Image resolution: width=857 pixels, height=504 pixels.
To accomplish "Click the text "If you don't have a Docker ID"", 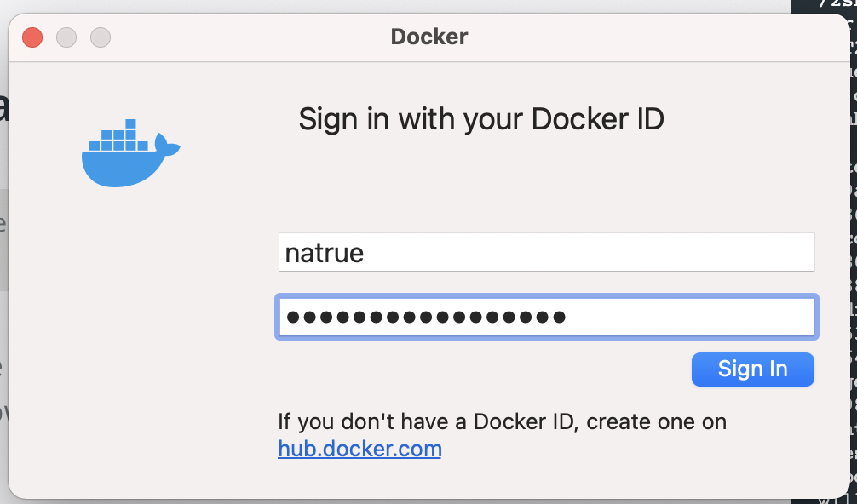I will [426, 421].
